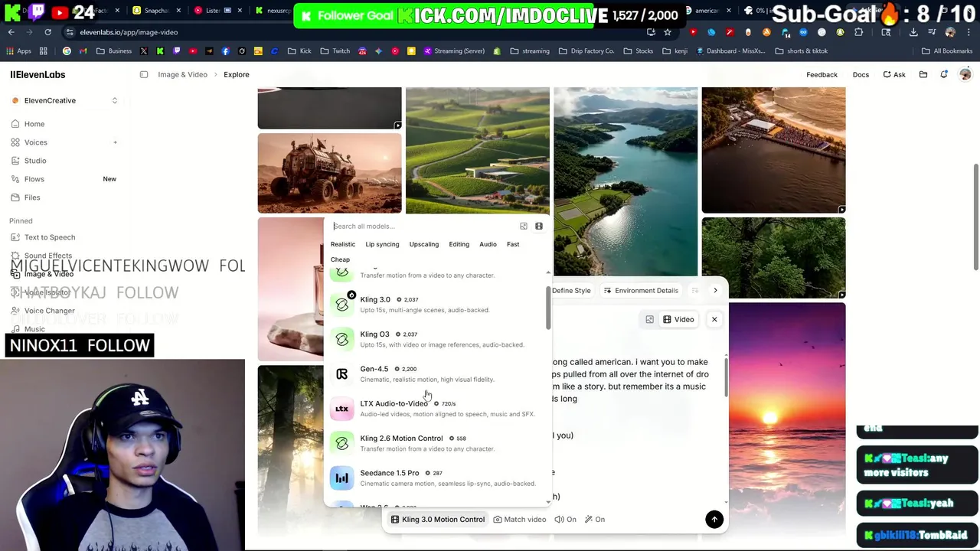
Task: Open the folder icon beside Ask
Action: [923, 74]
